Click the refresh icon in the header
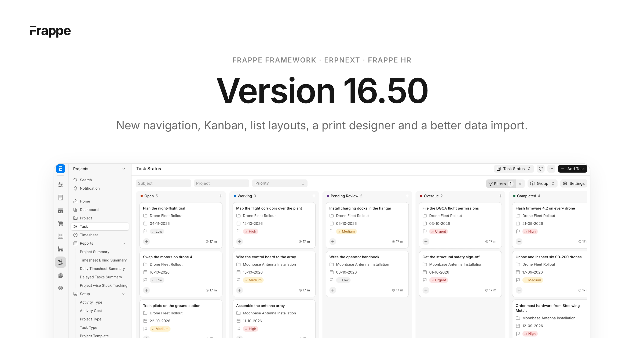Image resolution: width=644 pixels, height=338 pixels. pos(541,169)
